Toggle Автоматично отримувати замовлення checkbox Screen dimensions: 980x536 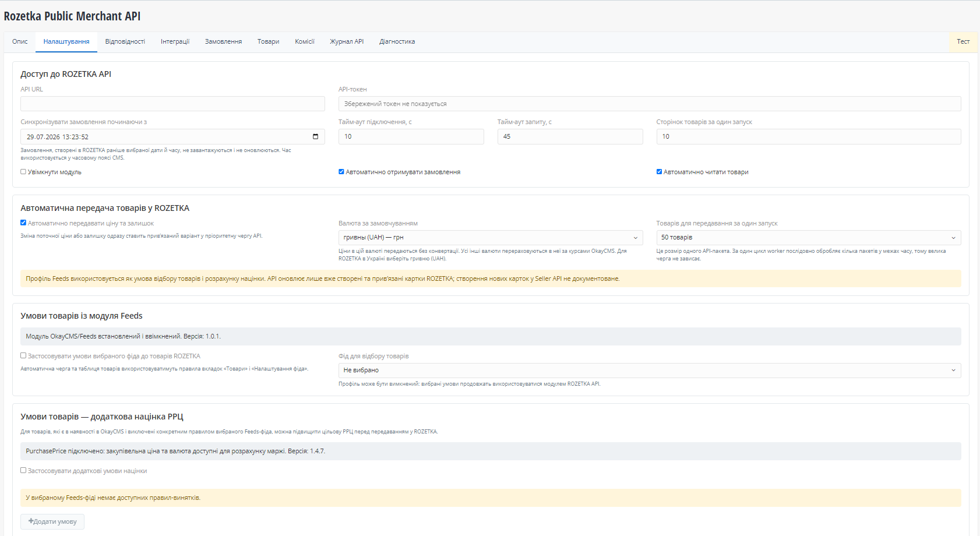tap(341, 172)
